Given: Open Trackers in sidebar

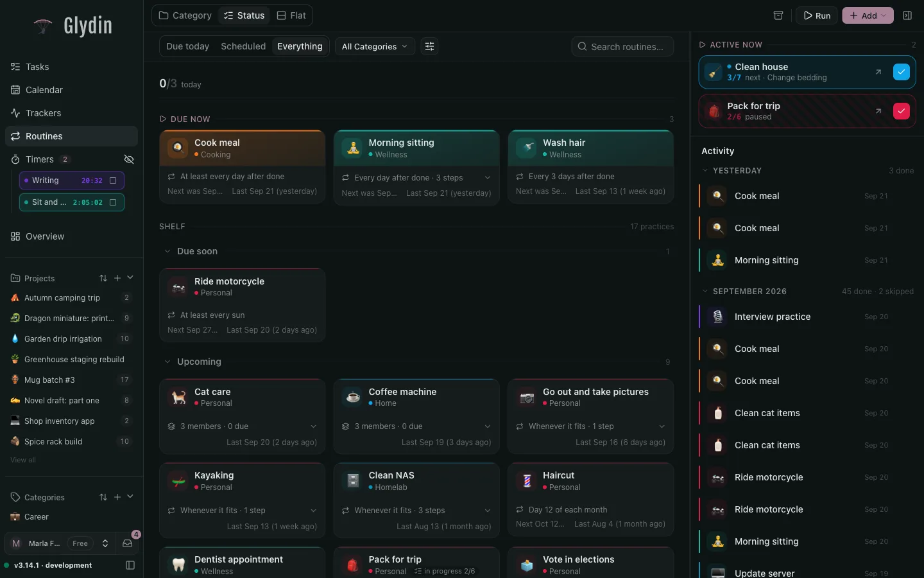Looking at the screenshot, I should pyautogui.click(x=71, y=113).
